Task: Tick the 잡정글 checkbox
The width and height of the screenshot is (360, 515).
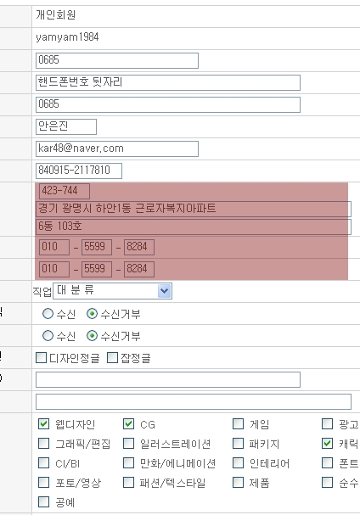Action: click(112, 358)
